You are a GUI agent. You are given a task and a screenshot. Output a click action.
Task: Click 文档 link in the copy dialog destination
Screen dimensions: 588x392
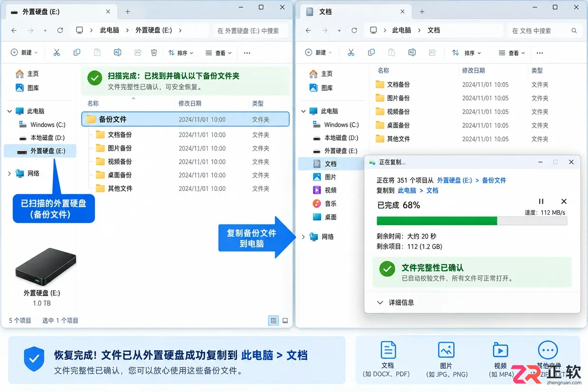[x=432, y=191]
